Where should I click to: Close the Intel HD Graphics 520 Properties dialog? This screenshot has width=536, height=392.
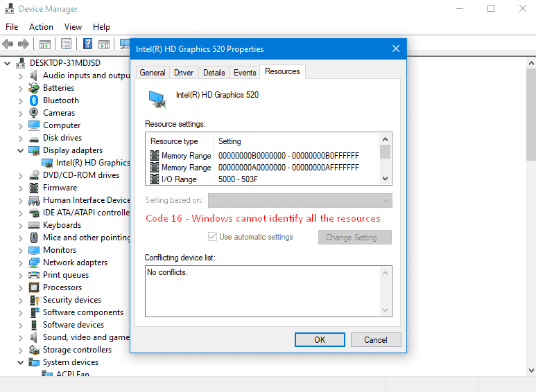[396, 49]
